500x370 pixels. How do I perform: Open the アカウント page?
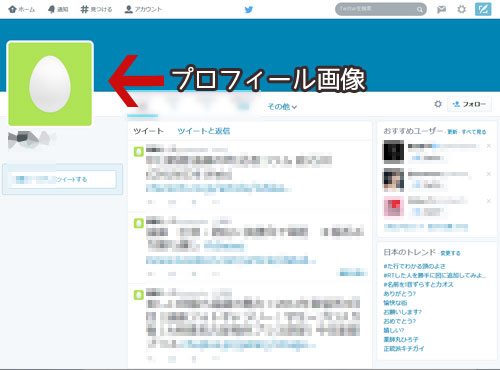point(143,9)
